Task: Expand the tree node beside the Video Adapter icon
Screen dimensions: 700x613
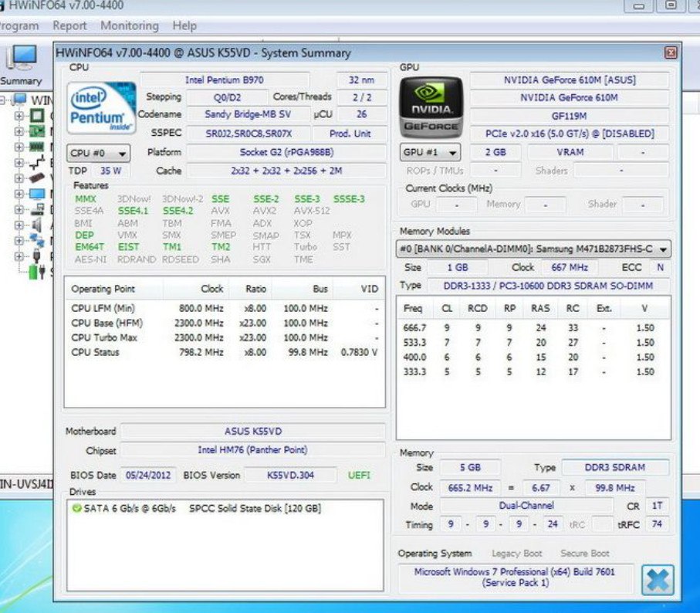Action: pyautogui.click(x=19, y=178)
